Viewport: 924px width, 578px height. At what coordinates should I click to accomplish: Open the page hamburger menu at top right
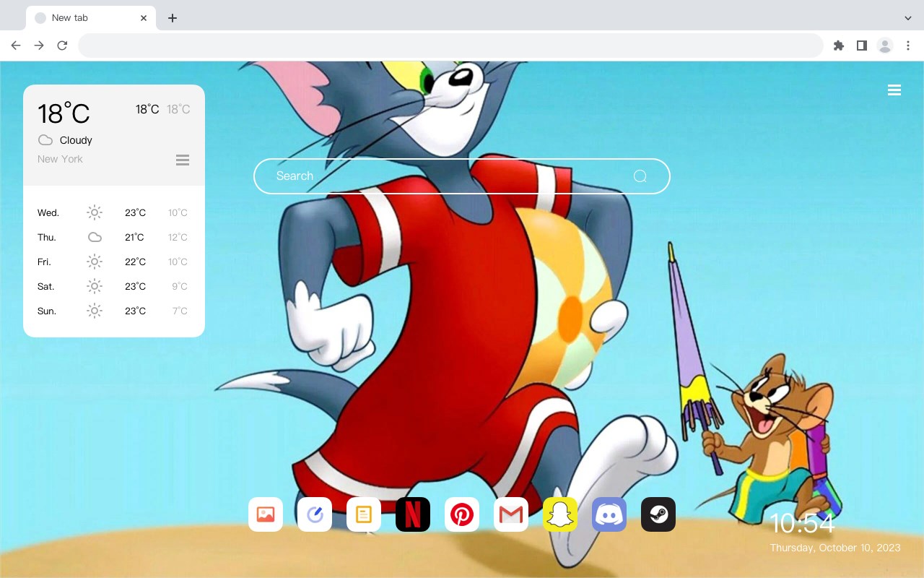coord(894,90)
